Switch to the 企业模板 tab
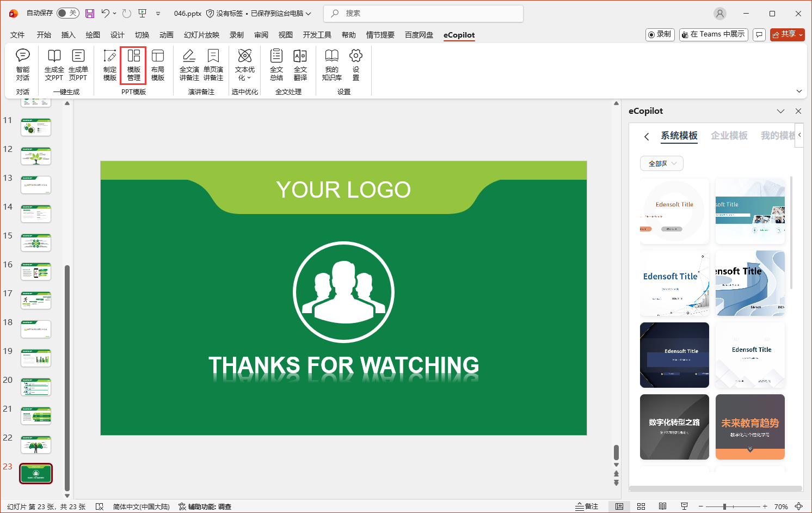The width and height of the screenshot is (812, 513). 729,136
